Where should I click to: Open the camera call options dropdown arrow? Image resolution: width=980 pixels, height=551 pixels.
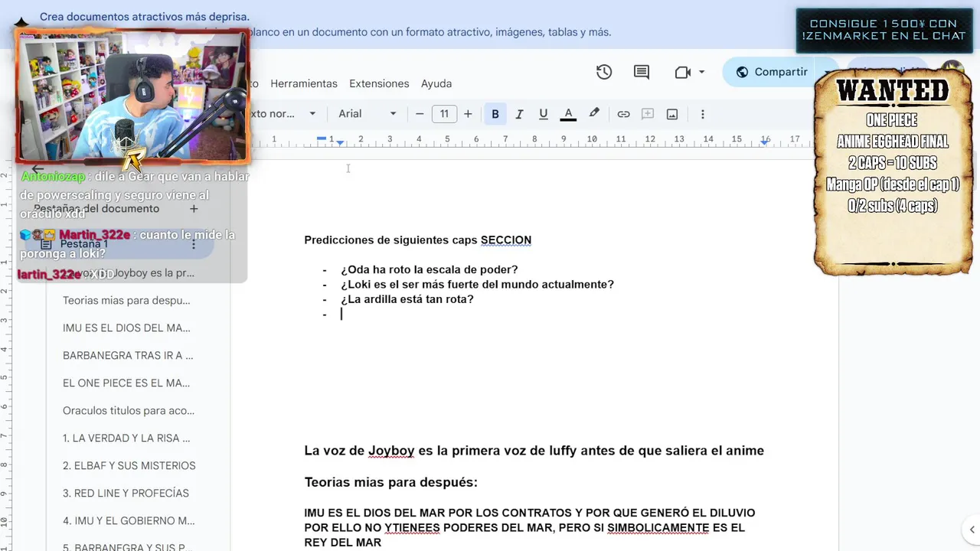tap(701, 72)
